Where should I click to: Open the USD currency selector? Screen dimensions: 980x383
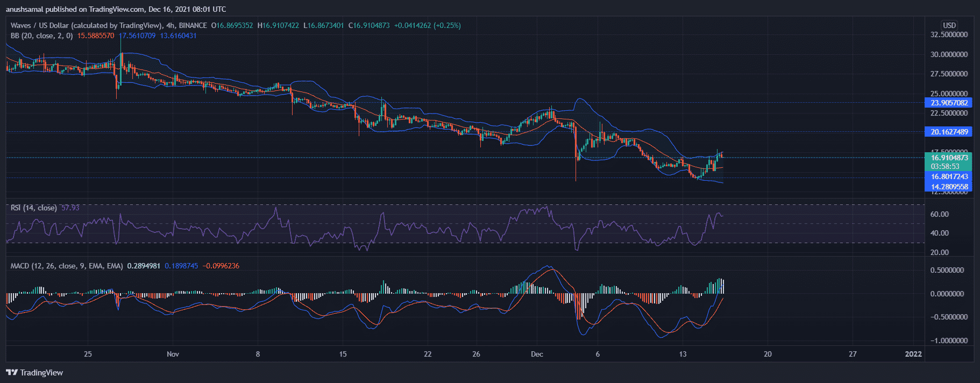click(x=949, y=25)
